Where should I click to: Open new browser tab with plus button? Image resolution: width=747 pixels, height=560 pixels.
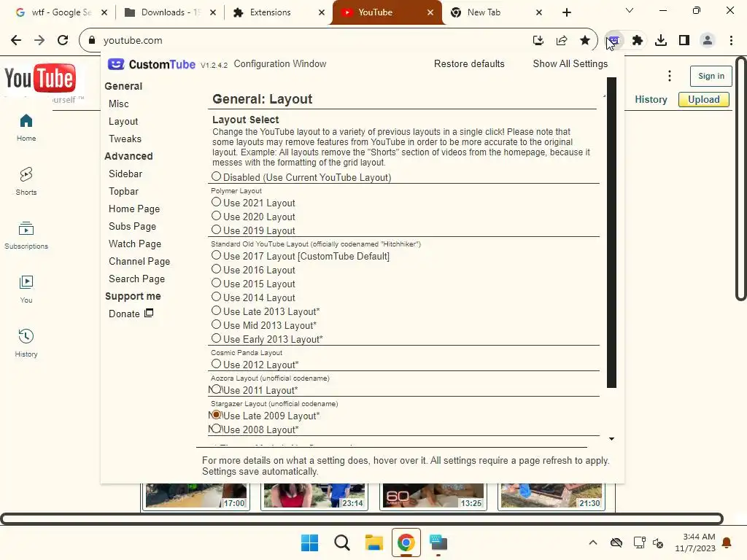566,12
